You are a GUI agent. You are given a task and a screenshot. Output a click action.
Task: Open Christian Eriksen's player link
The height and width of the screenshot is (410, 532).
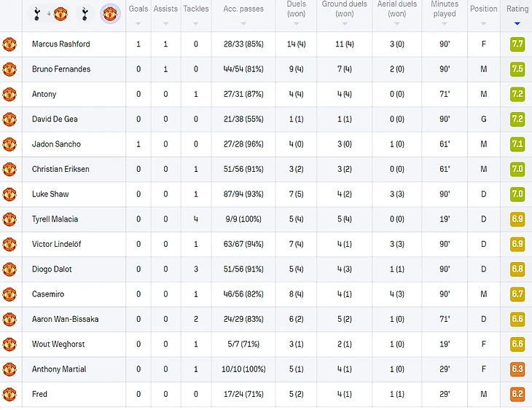(x=60, y=169)
